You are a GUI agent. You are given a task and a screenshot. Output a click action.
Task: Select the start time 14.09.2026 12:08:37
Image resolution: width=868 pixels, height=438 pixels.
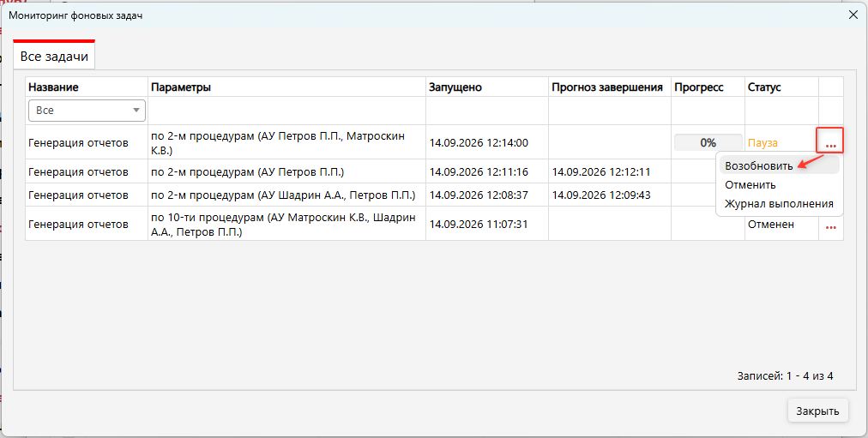coord(479,195)
